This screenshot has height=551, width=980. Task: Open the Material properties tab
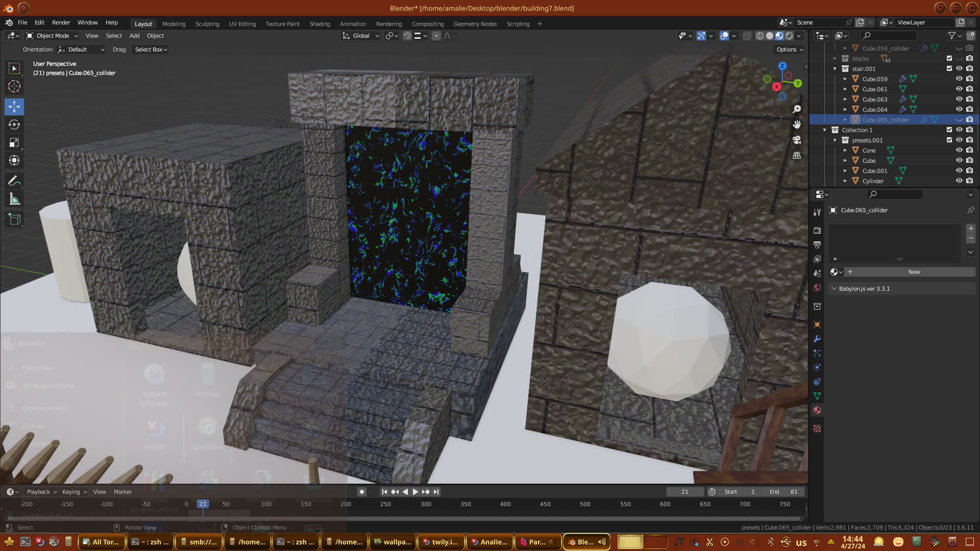tap(817, 410)
